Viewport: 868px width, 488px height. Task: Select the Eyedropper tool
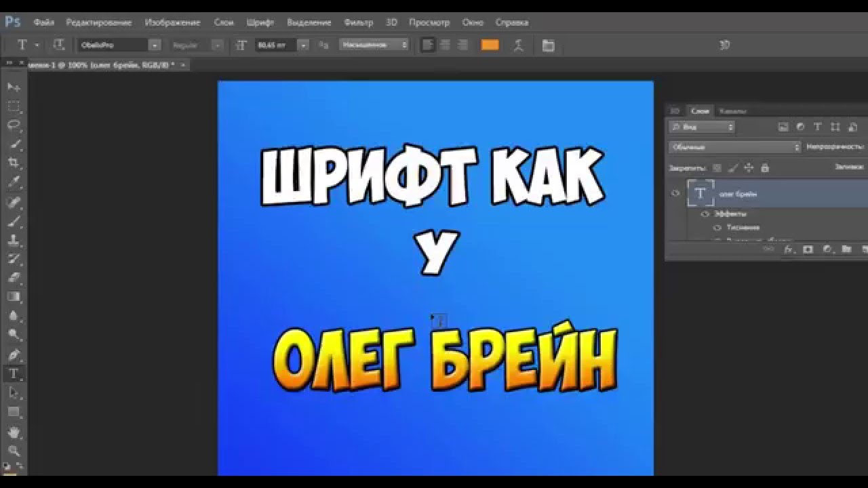(x=14, y=182)
